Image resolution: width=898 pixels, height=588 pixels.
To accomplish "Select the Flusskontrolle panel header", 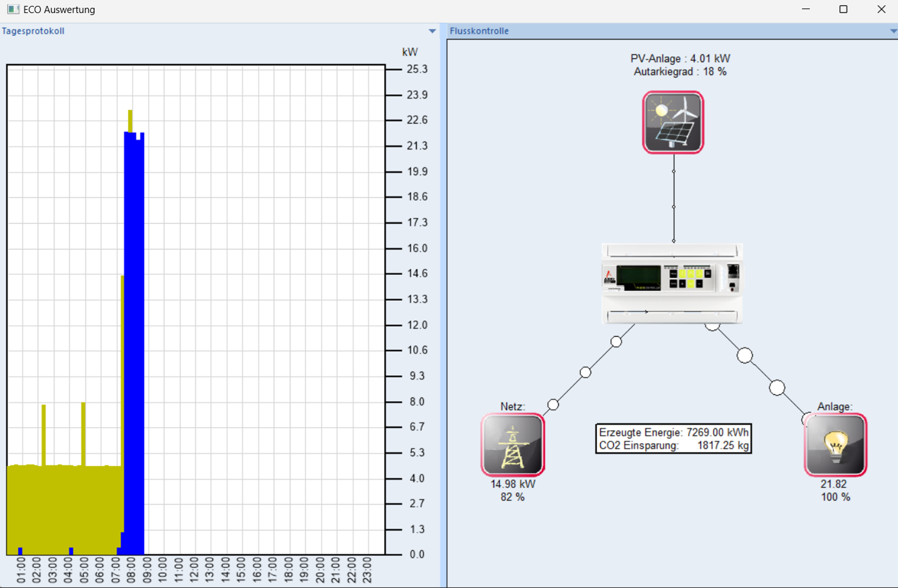I will [x=479, y=31].
